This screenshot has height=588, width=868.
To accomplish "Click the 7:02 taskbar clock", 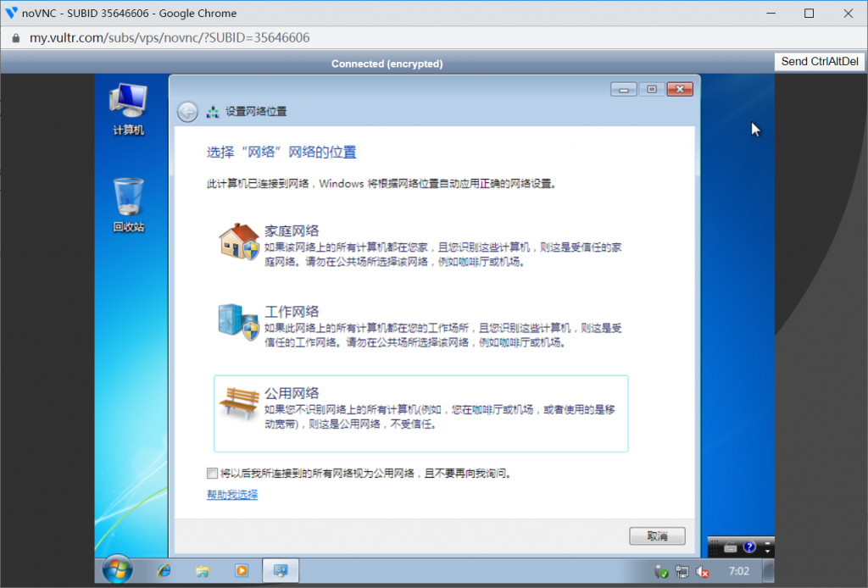I will coord(738,571).
